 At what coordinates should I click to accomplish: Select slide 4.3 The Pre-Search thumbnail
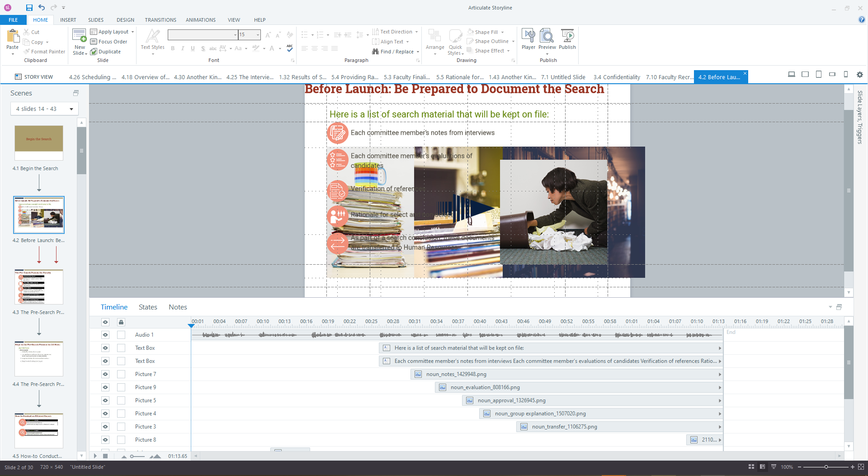coord(39,287)
